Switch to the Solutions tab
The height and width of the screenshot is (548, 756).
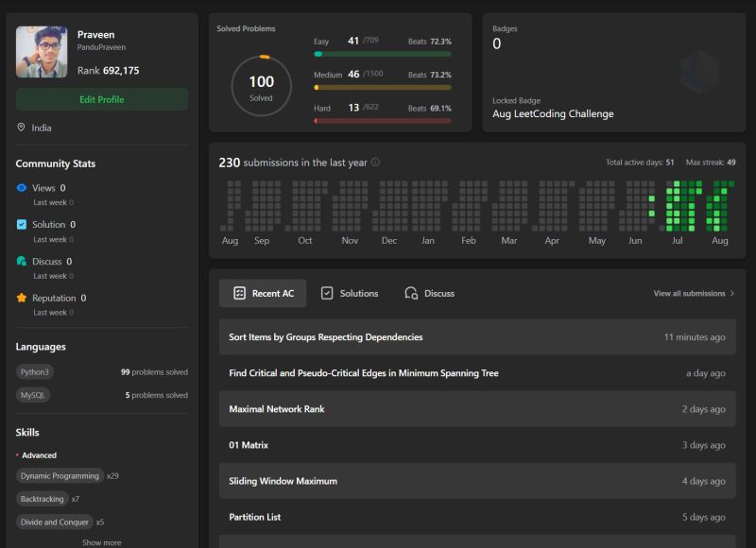click(350, 293)
